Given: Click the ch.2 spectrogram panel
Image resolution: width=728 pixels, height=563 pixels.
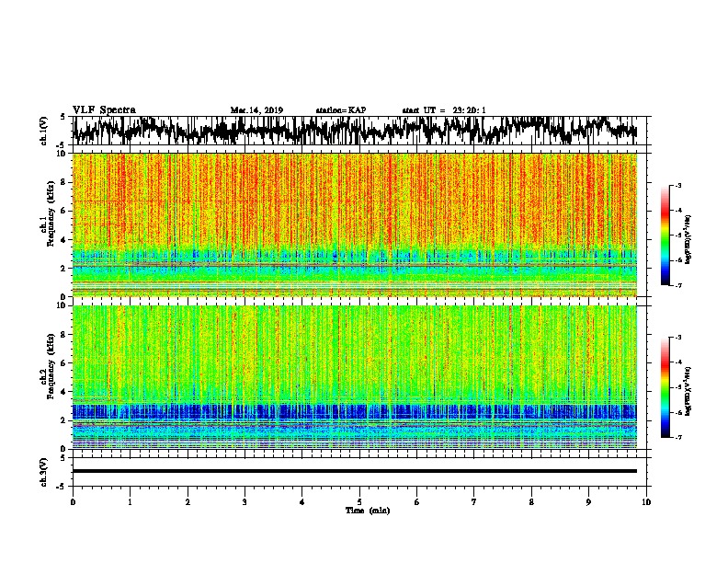Looking at the screenshot, I should [x=355, y=377].
